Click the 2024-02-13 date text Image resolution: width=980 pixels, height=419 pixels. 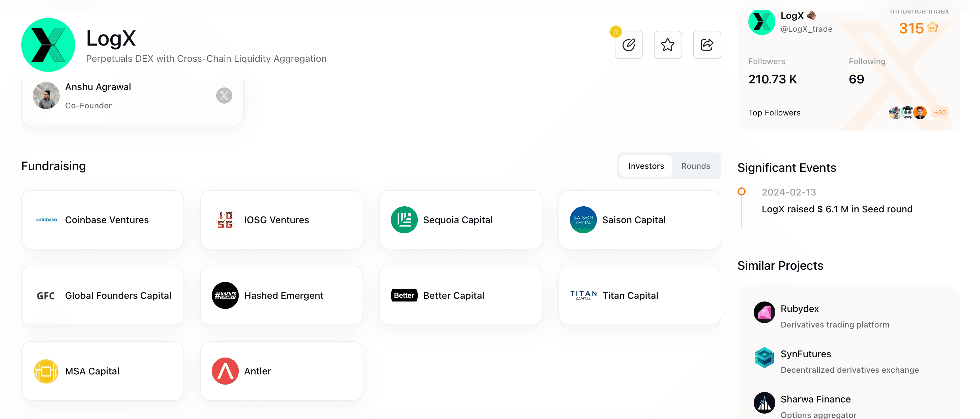(x=789, y=192)
